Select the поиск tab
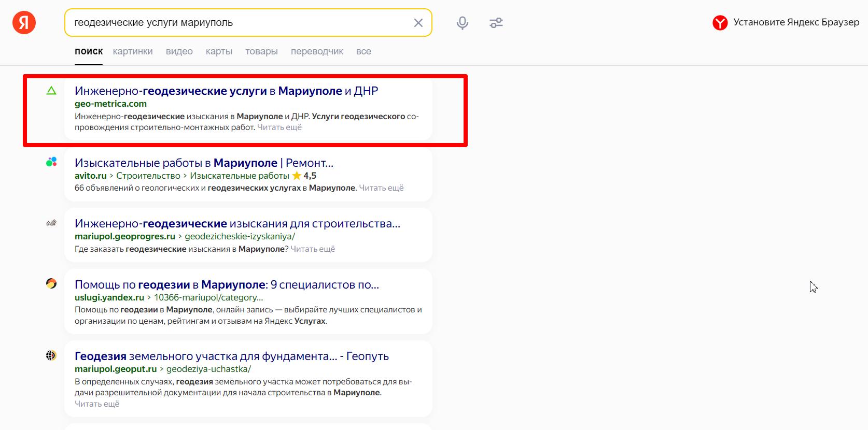The height and width of the screenshot is (430, 868). coord(89,51)
